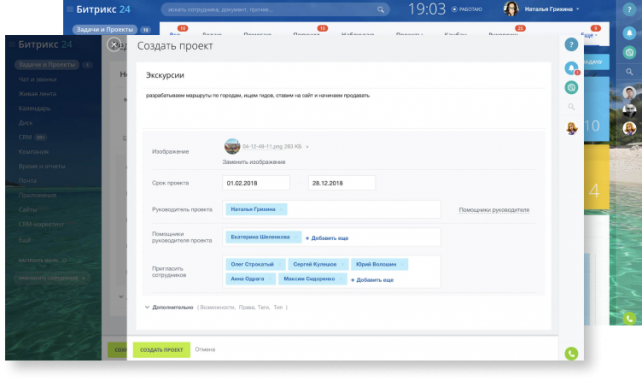Open hamburger menu beside top Битрикс 24 logo

(x=70, y=9)
